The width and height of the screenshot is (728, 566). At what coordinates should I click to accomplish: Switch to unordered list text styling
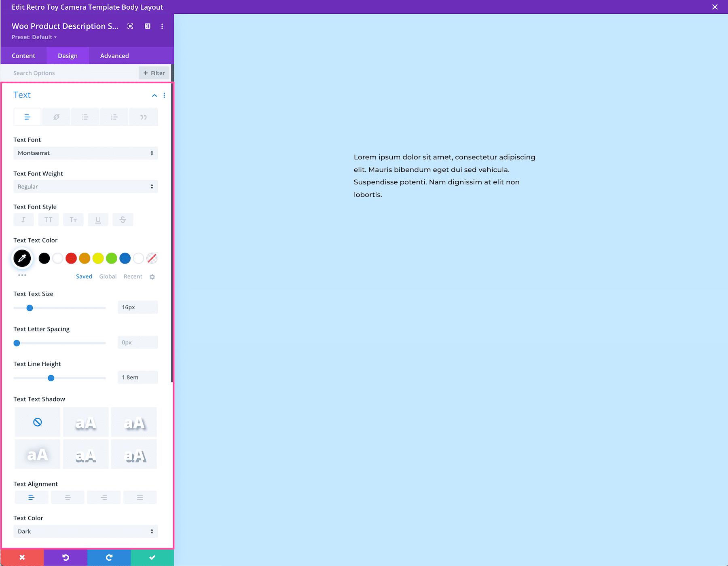85,117
